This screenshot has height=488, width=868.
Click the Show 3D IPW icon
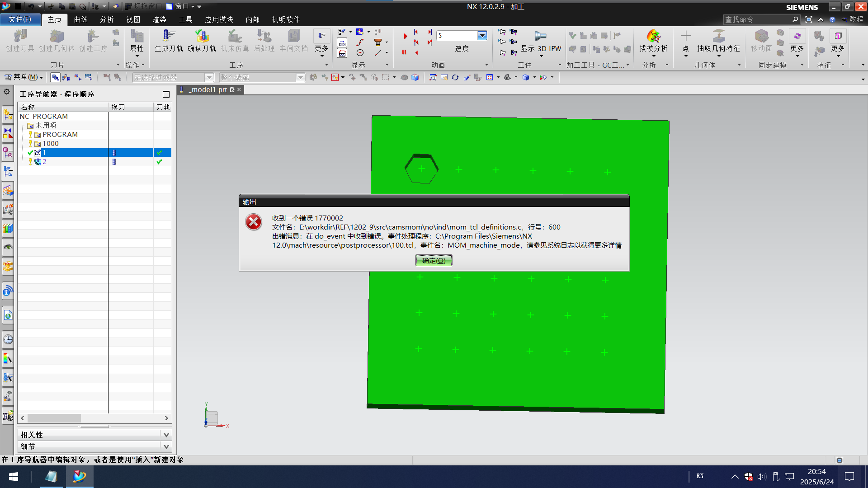pos(541,37)
